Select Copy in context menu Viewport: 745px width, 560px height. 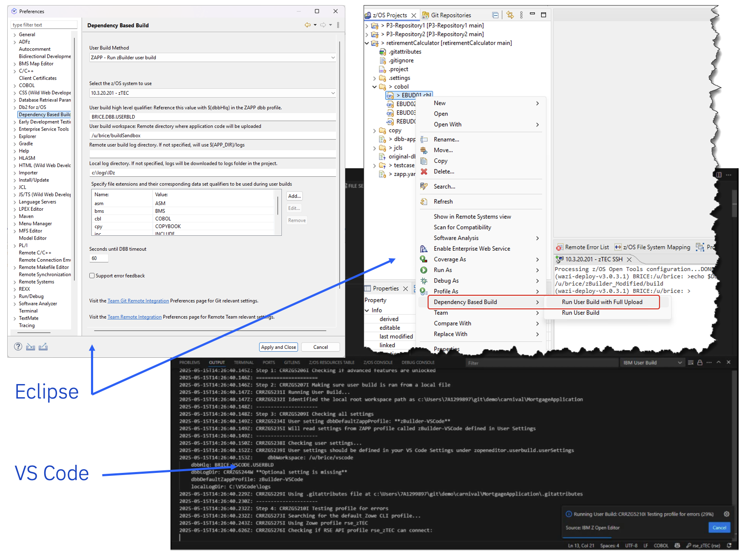point(441,161)
